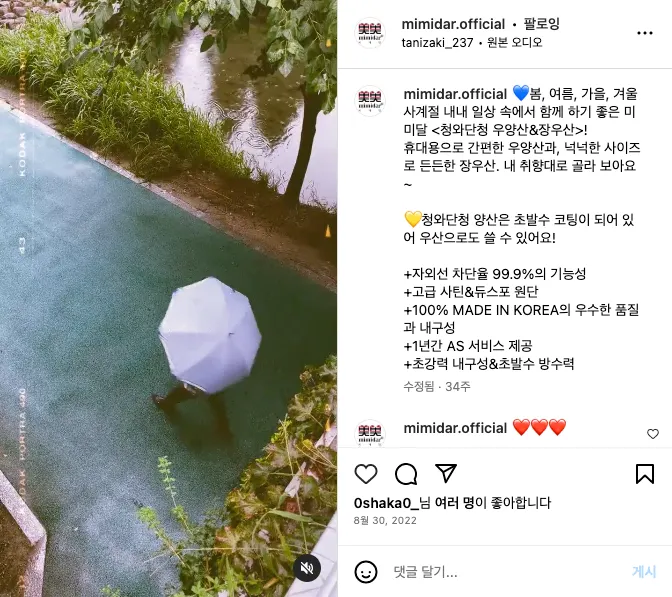
Task: Click the header mimidar profile picture
Action: [370, 33]
